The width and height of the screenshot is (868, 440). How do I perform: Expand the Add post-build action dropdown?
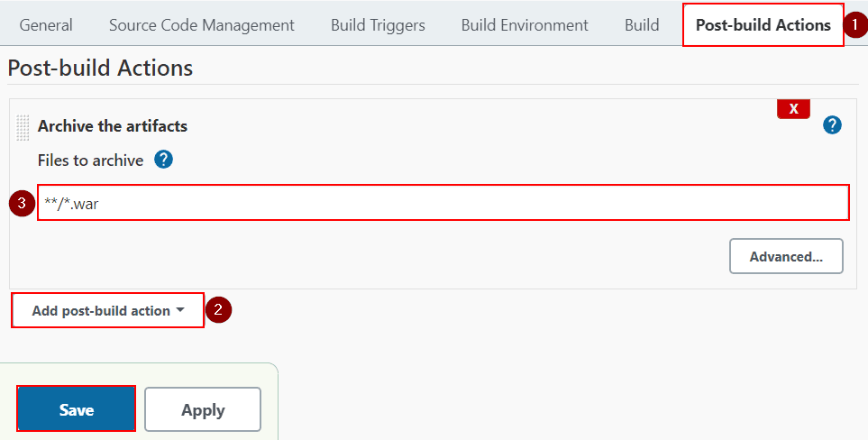(x=108, y=310)
